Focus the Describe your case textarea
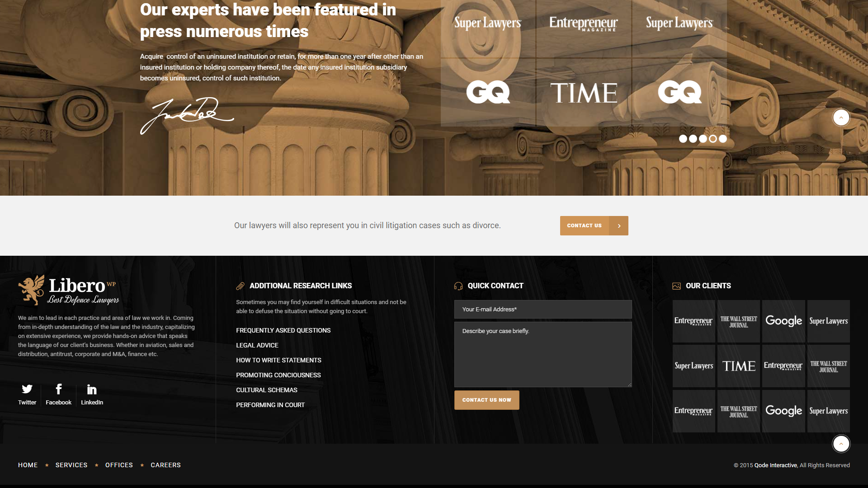The image size is (868, 488). pos(542,354)
